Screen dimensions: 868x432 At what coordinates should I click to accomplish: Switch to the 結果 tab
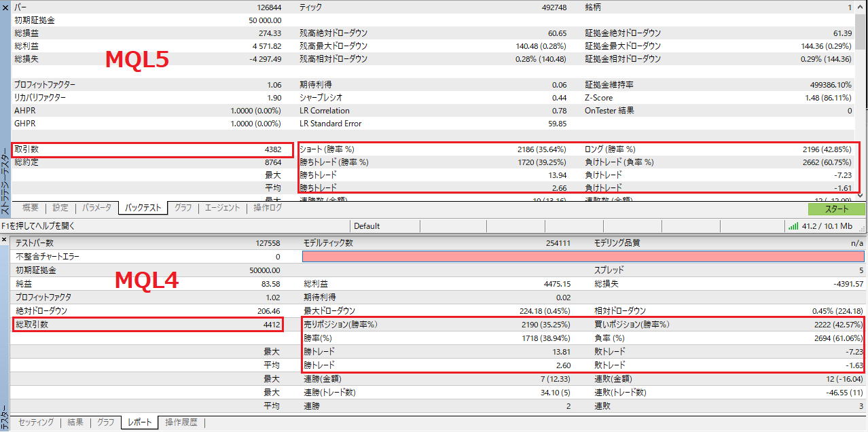pyautogui.click(x=75, y=422)
